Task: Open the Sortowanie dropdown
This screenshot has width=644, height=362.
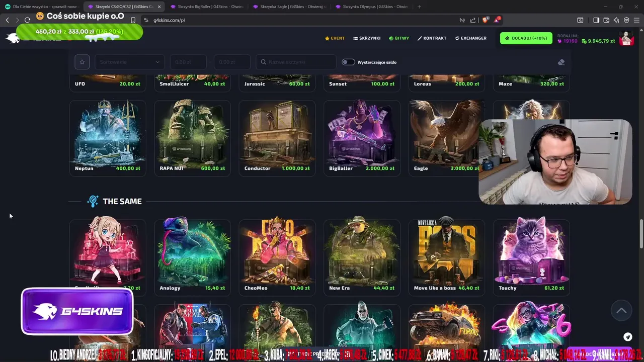Action: click(x=130, y=62)
